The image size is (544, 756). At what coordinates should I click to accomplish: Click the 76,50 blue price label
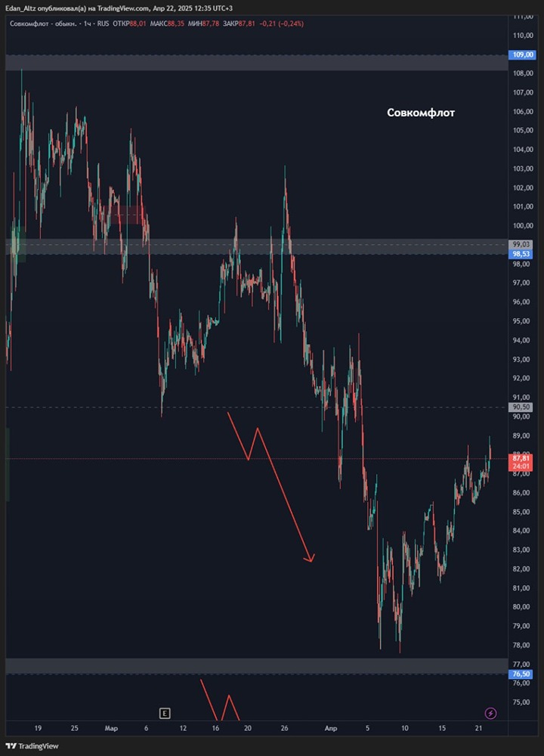(521, 674)
